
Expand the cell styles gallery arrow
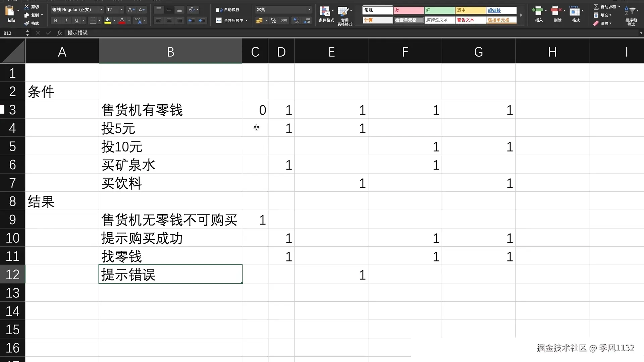point(521,15)
